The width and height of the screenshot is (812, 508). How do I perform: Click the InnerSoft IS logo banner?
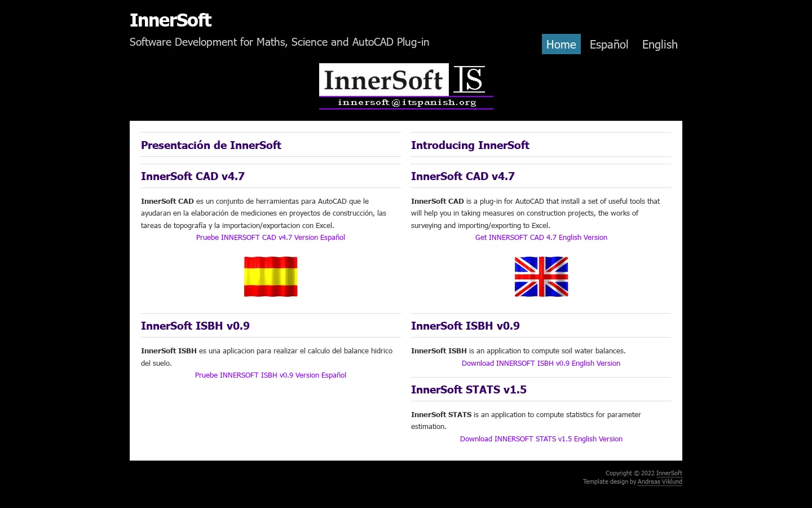406,86
